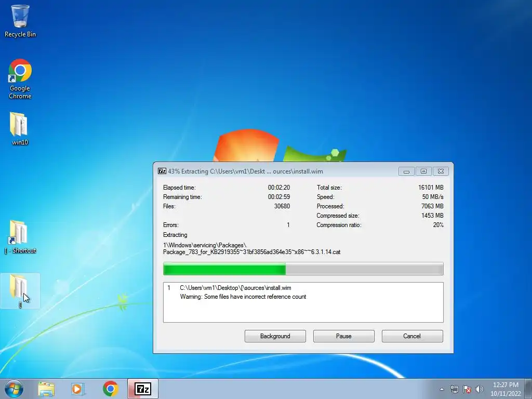Open Action Center flag icon
The image size is (532, 399).
pyautogui.click(x=467, y=389)
